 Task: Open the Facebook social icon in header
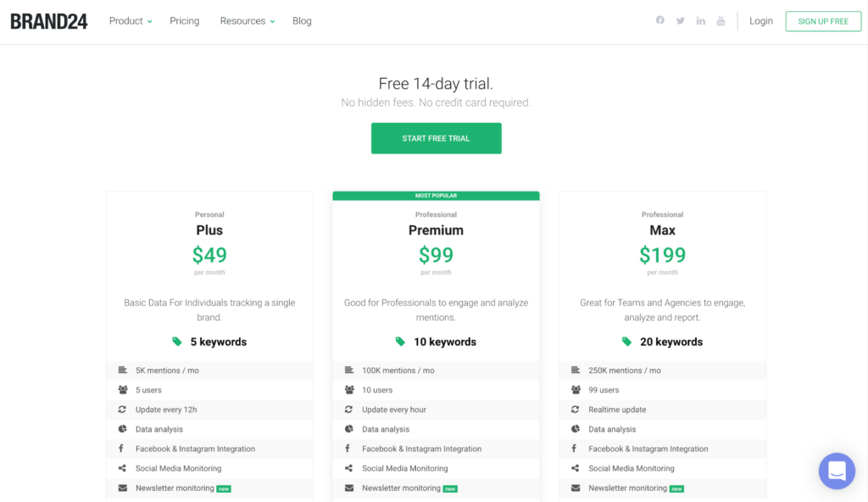point(659,20)
